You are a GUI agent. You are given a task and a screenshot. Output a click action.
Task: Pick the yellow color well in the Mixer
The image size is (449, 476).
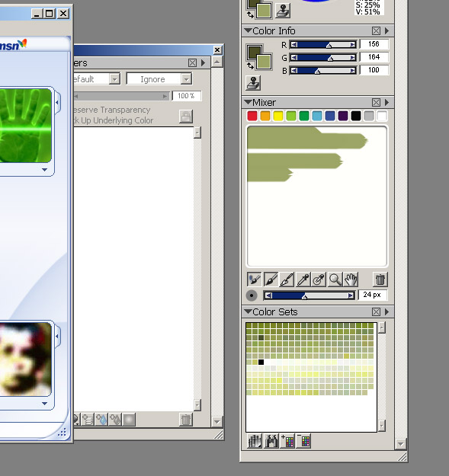278,116
